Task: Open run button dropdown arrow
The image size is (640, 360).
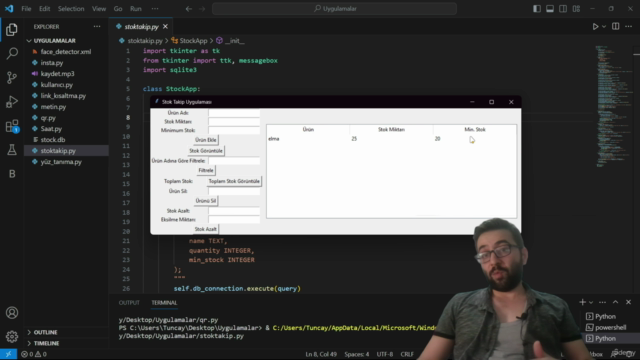Action: (604, 27)
